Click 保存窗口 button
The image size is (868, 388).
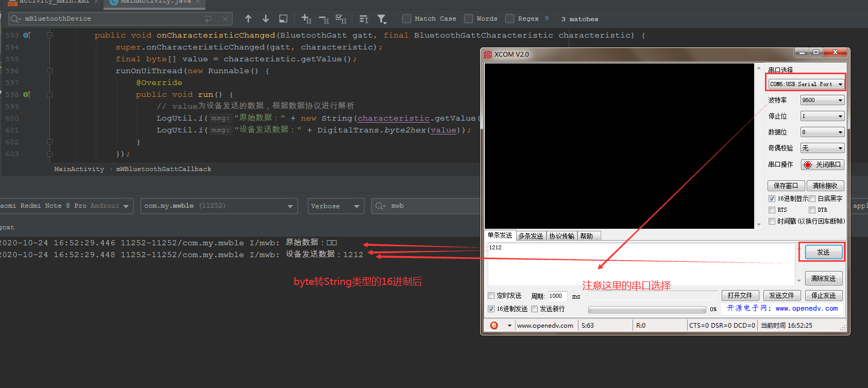[x=786, y=185]
